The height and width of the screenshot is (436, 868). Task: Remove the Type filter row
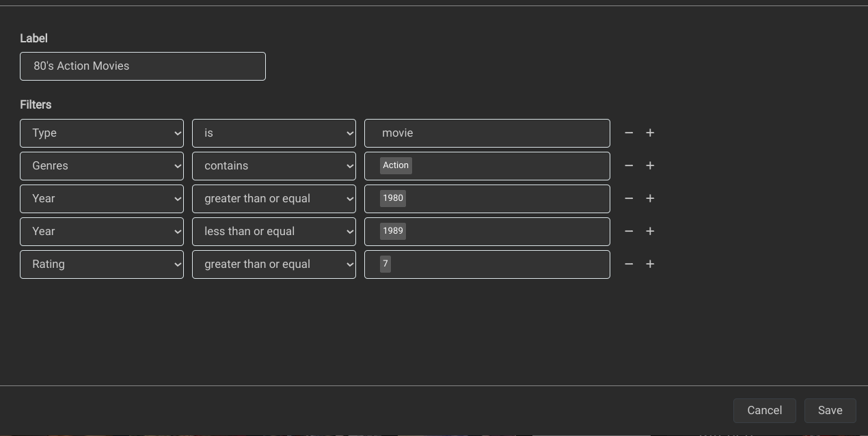pos(629,133)
